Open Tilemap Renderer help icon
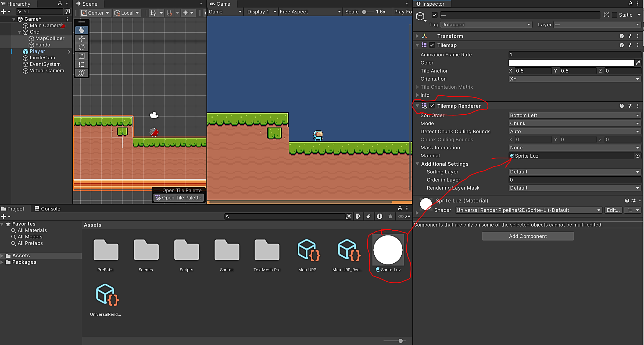This screenshot has height=345, width=644. [x=621, y=106]
